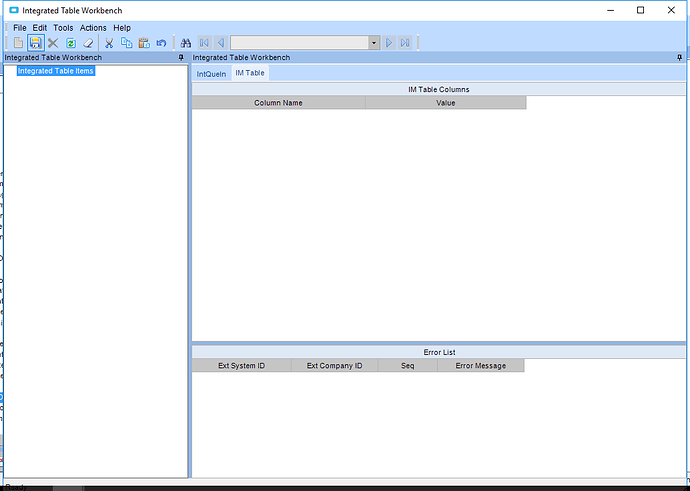The width and height of the screenshot is (690, 491).
Task: Click the Paste clipboard icon
Action: click(144, 43)
